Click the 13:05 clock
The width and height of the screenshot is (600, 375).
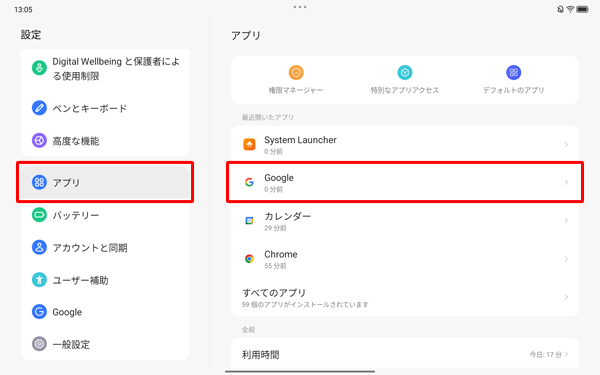pyautogui.click(x=23, y=10)
